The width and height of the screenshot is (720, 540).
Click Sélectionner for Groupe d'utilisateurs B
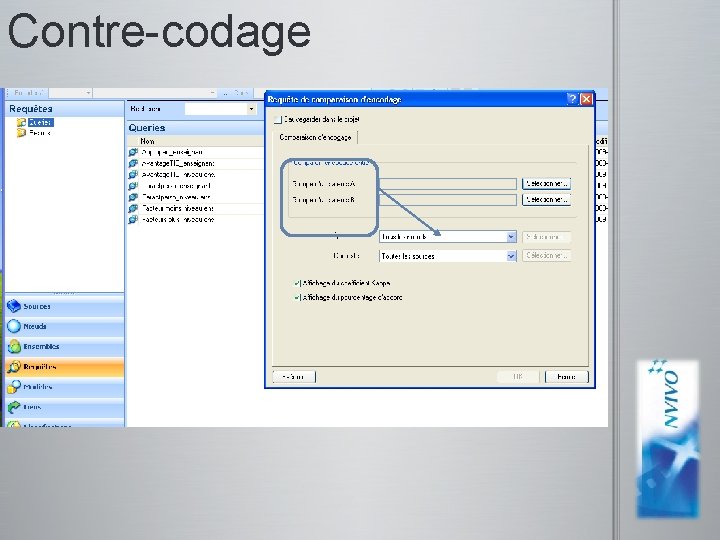[x=546, y=200]
